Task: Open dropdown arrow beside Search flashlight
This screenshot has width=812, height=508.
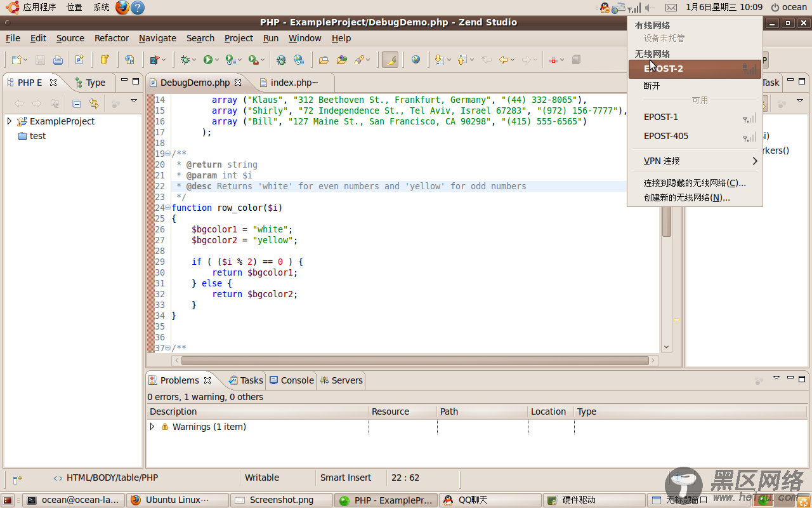Action: tap(369, 60)
